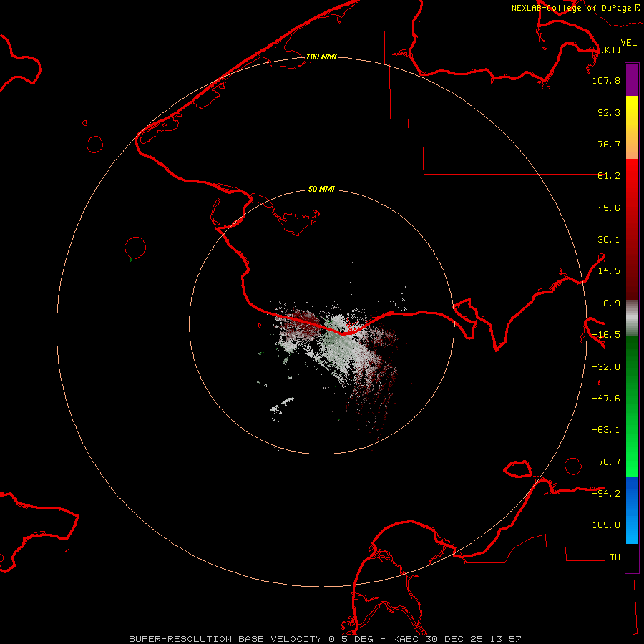Select the 107.8 legend value
The height and width of the screenshot is (644, 644).
606,80
